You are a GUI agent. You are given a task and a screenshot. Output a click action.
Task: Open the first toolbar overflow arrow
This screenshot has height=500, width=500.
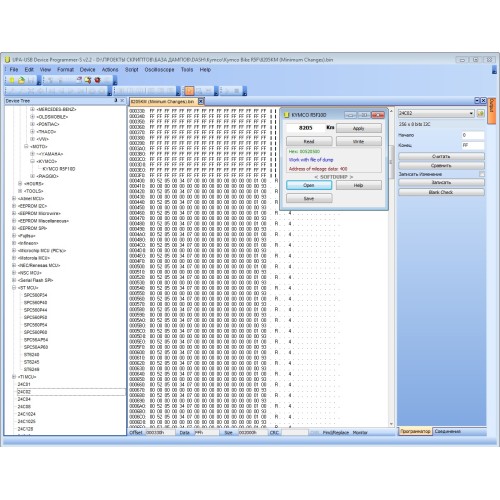(x=39, y=80)
